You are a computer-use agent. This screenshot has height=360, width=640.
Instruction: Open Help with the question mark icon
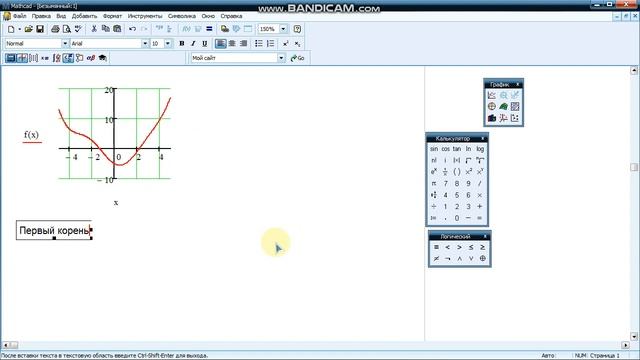point(297,29)
